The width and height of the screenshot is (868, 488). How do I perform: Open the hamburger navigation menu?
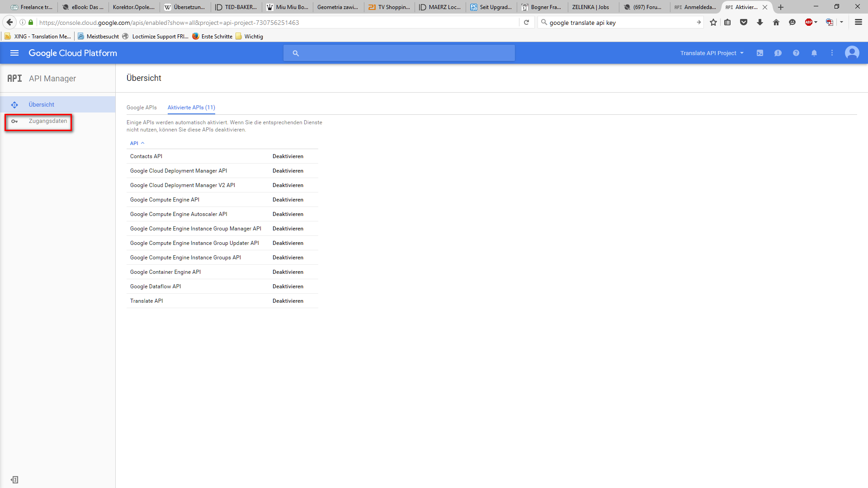pos(14,53)
